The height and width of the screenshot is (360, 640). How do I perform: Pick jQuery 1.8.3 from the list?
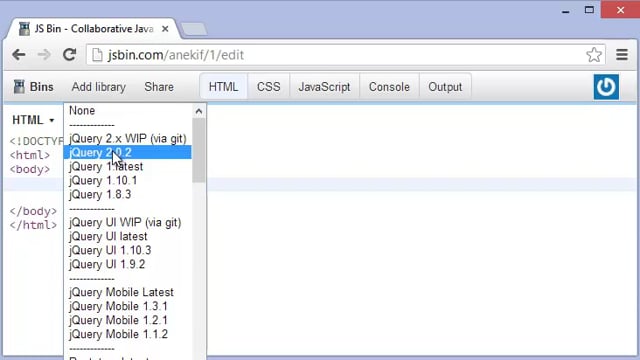[x=127, y=194]
